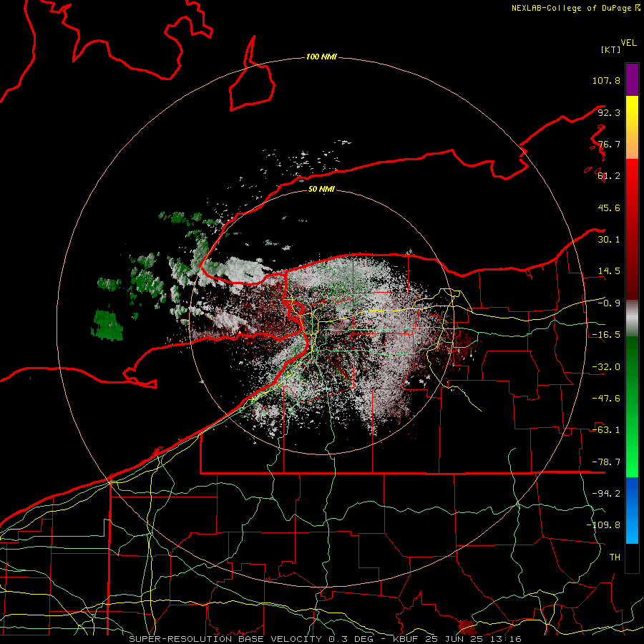
Task: Select the -78.7 velocity scale label
Action: pos(606,462)
